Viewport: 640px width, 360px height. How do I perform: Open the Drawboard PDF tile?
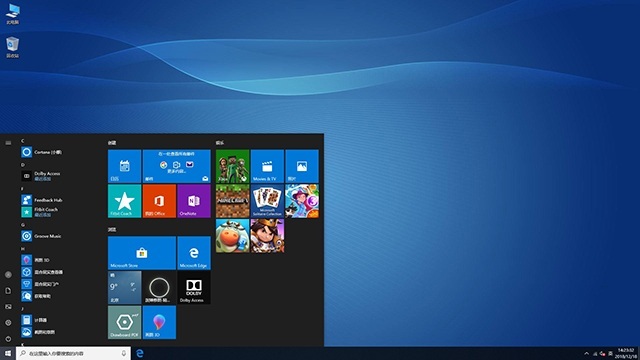pyautogui.click(x=124, y=322)
